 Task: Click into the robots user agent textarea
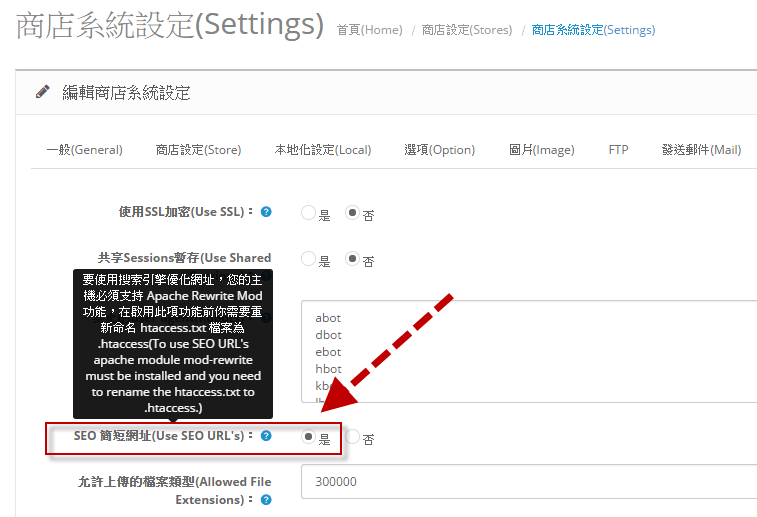(x=529, y=351)
